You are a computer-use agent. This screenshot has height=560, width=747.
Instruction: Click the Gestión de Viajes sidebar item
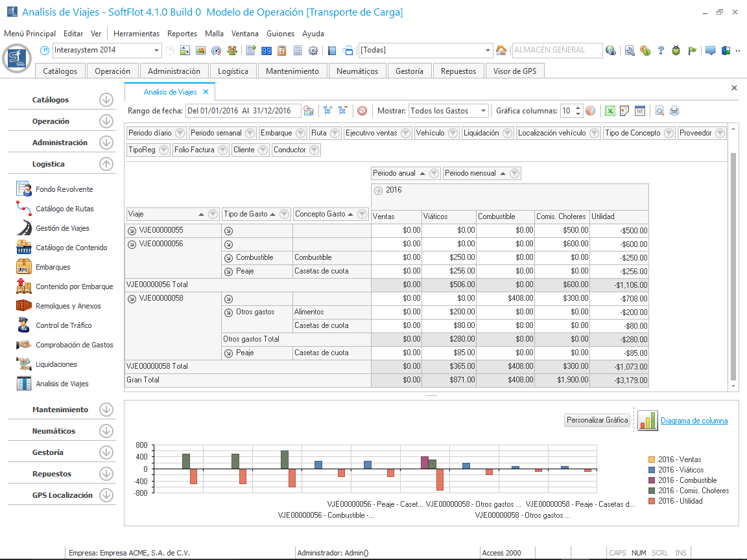pos(62,228)
